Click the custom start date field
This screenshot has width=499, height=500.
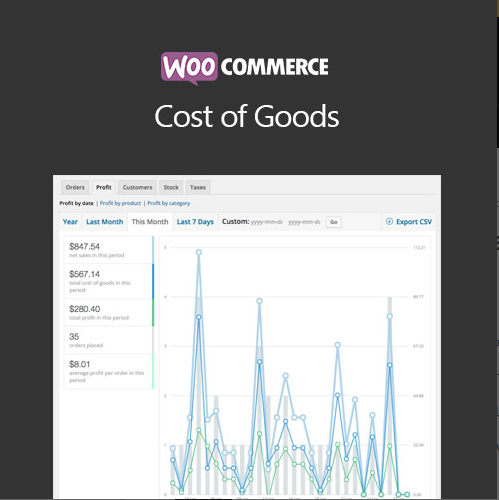click(267, 222)
